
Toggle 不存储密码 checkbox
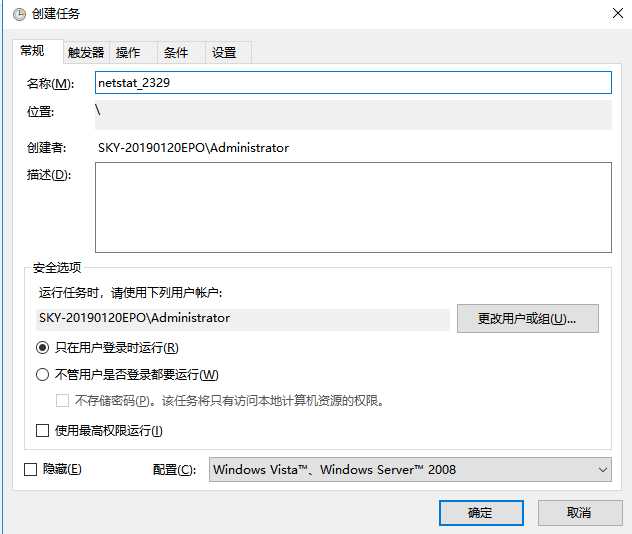point(62,401)
